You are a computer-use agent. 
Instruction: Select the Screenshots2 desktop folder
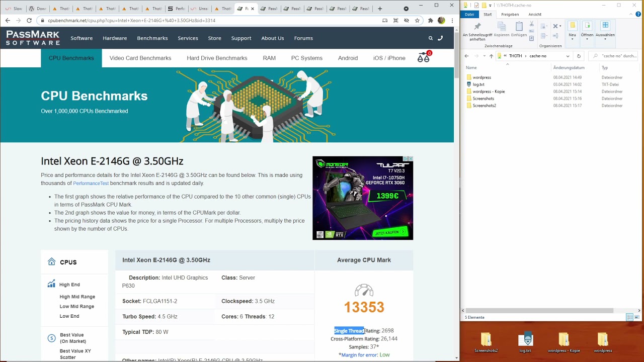click(x=486, y=343)
